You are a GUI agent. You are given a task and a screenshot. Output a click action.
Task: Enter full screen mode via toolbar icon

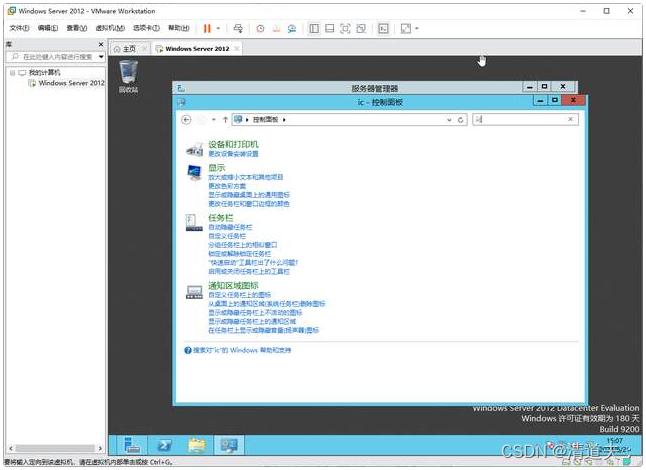point(345,28)
